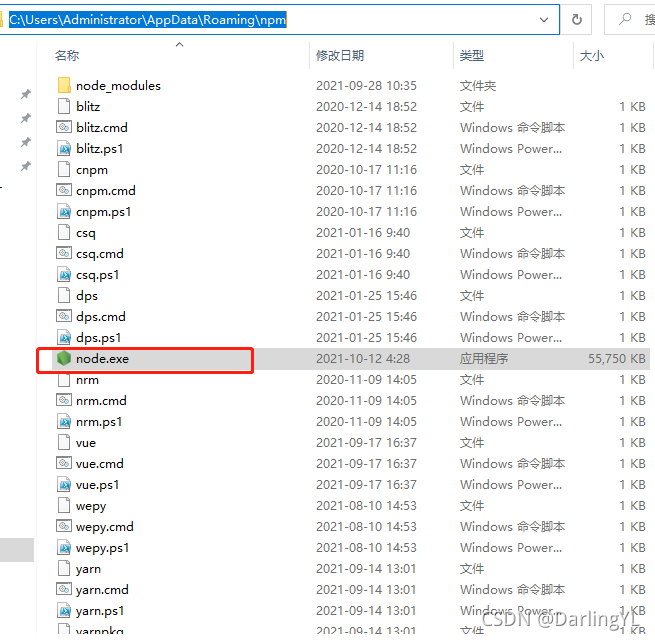Select the file name dps.ps1

(x=99, y=338)
